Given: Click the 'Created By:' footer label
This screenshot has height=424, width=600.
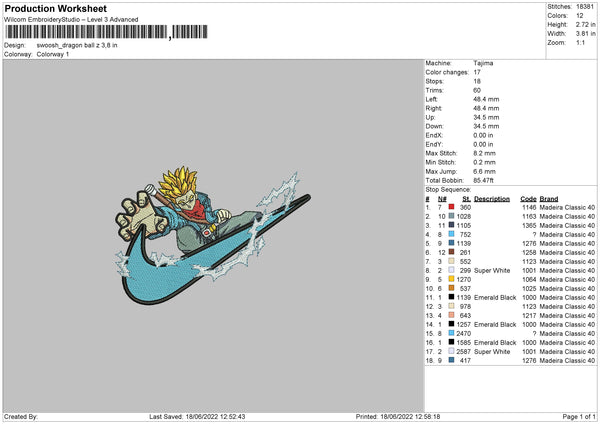Looking at the screenshot, I should click(21, 416).
